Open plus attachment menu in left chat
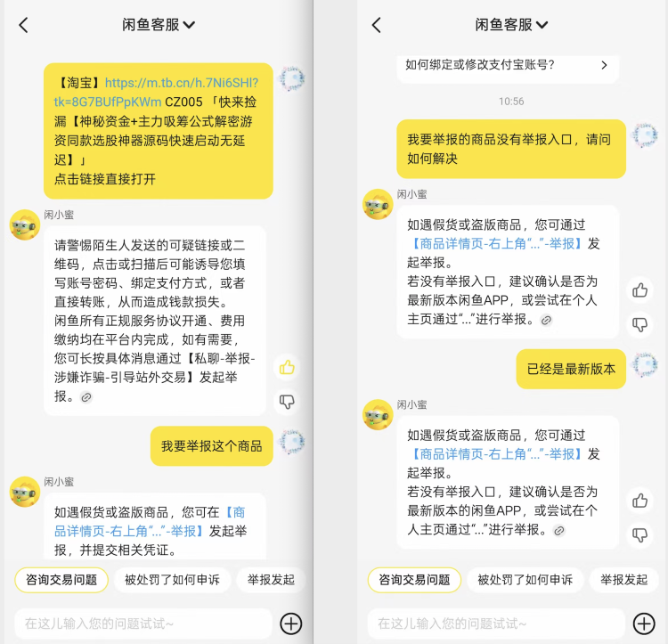This screenshot has width=668, height=644. coord(291,624)
